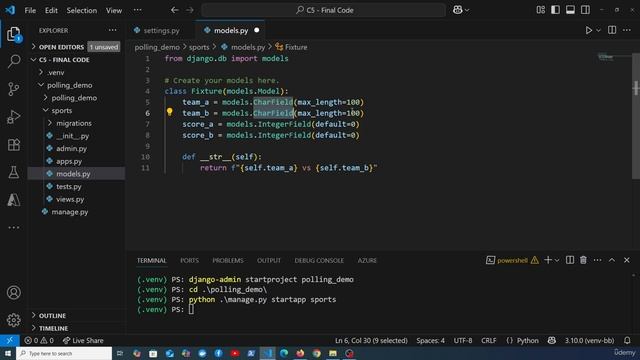Toggle the primary side bar
Image resolution: width=640 pixels, height=360 pixels.
pos(556,10)
